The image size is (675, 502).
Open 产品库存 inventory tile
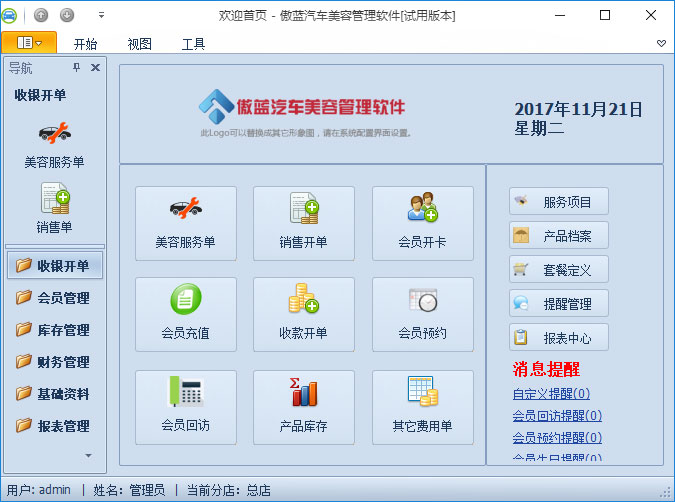[303, 406]
